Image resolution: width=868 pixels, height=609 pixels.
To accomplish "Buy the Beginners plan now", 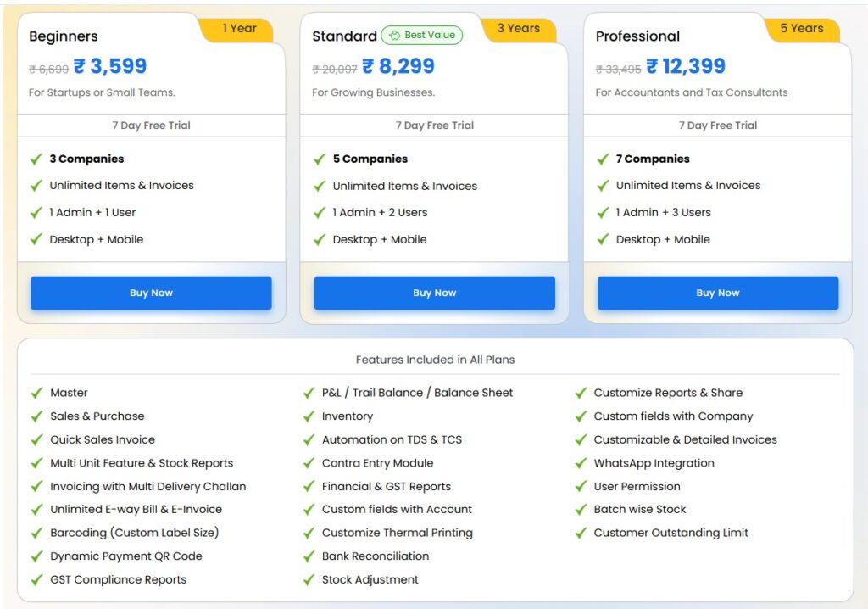I will click(151, 293).
